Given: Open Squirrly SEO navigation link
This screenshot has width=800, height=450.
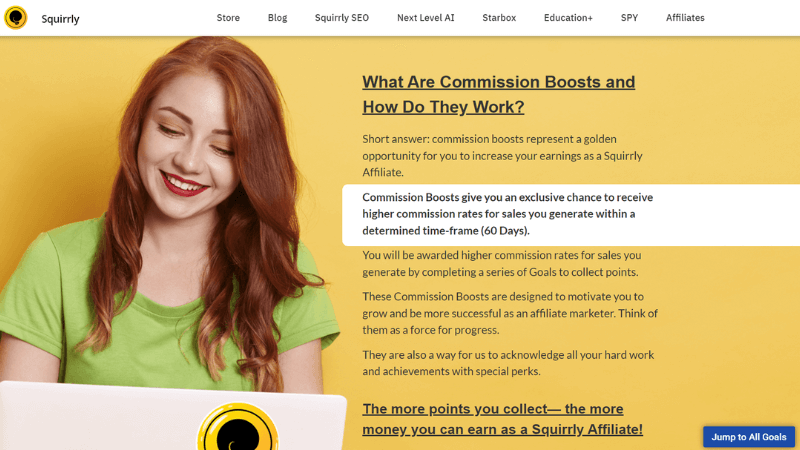Looking at the screenshot, I should pyautogui.click(x=342, y=18).
